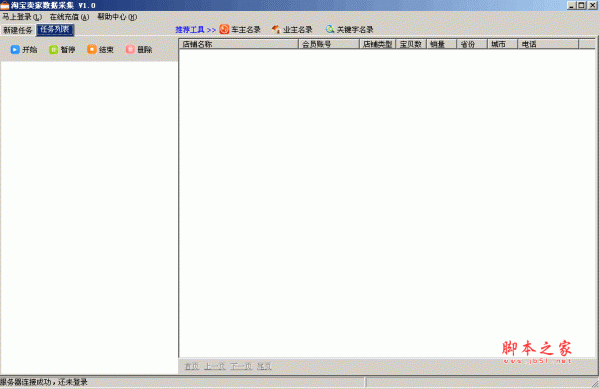Sort by 店铺名称 column header

tap(239, 44)
